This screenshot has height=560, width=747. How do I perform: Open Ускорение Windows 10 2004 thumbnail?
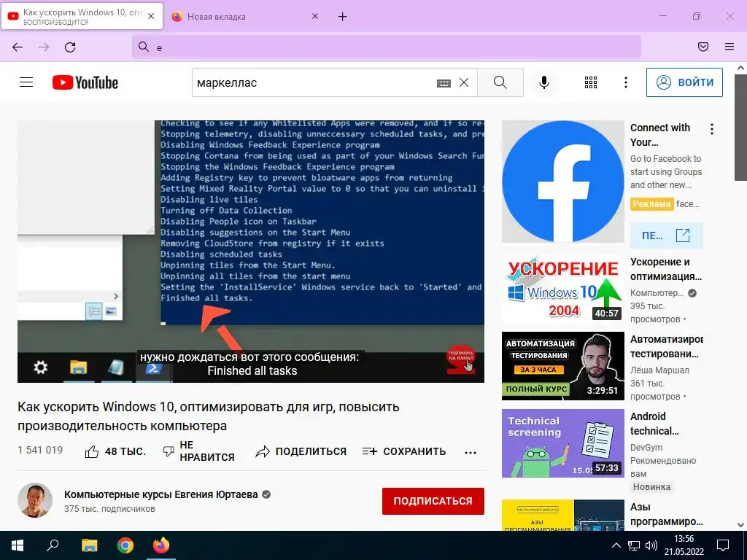[562, 289]
